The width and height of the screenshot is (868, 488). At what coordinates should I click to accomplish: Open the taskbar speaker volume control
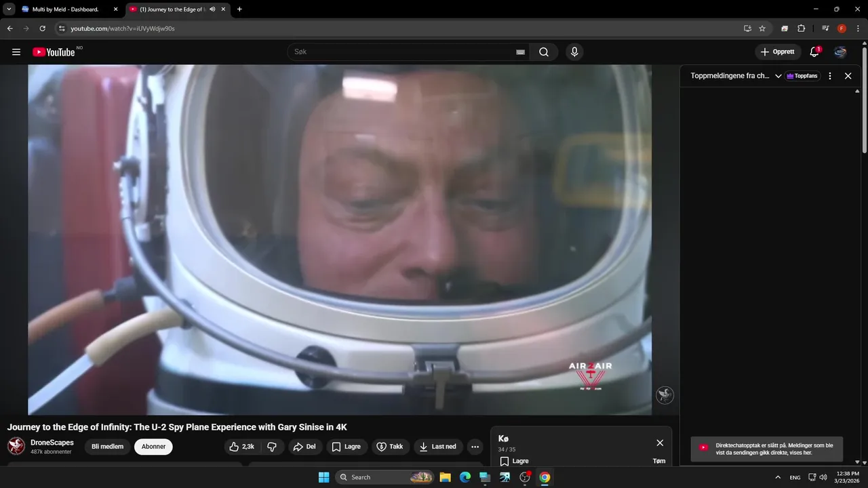pos(823,477)
